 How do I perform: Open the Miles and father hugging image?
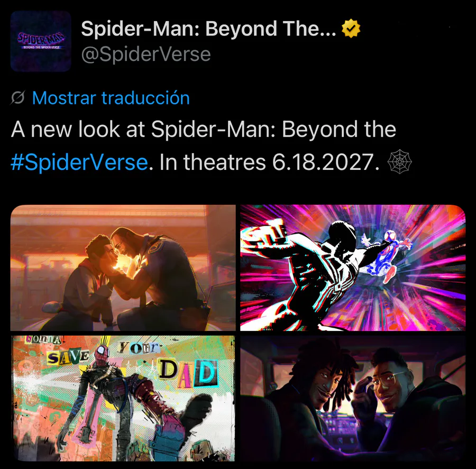(123, 268)
